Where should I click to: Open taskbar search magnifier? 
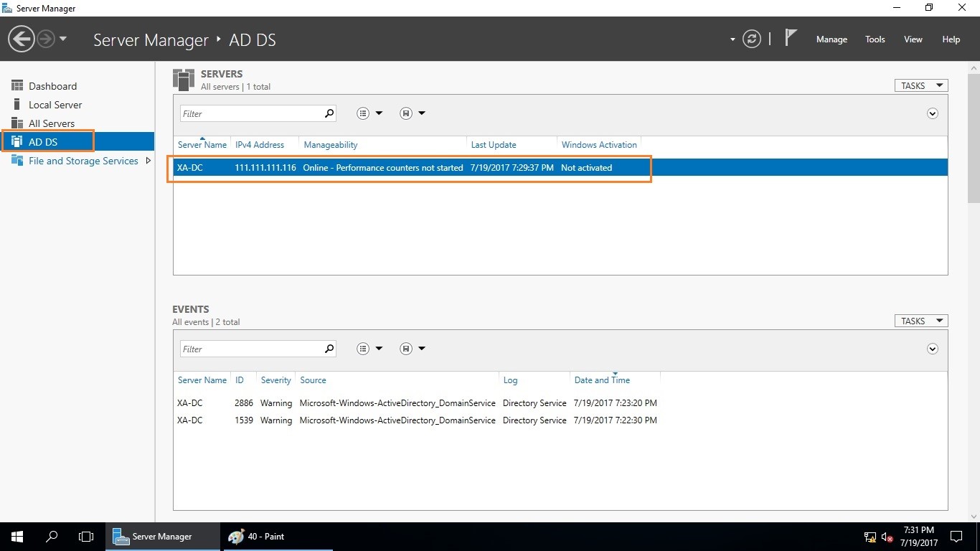pos(52,537)
